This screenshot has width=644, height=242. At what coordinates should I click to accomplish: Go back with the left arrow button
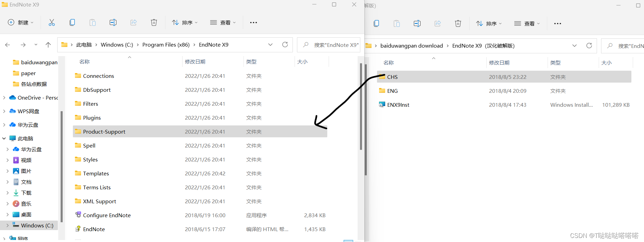pyautogui.click(x=8, y=45)
